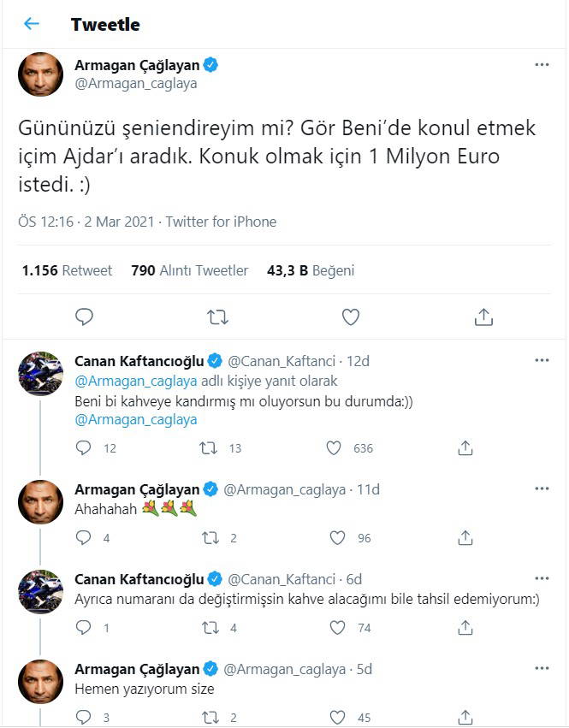Like the main tweet with heart icon

pos(351,317)
